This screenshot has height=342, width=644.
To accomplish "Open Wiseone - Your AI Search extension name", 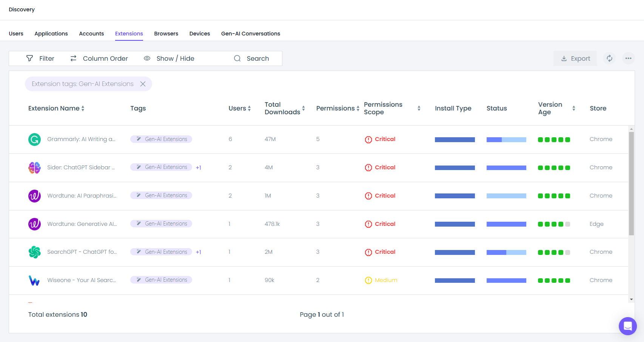I will [x=82, y=280].
